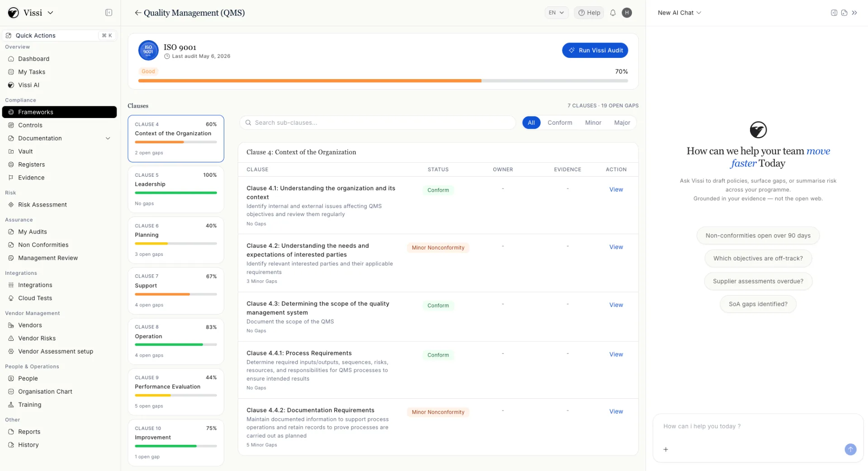The height and width of the screenshot is (471, 868).
Task: Click the Vendor Risks warning icon
Action: click(x=11, y=339)
